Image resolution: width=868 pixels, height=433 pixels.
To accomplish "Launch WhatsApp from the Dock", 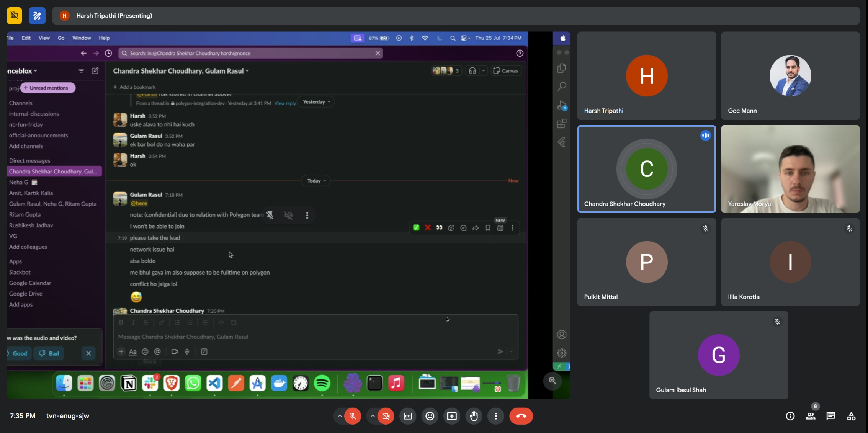I will coord(193,383).
